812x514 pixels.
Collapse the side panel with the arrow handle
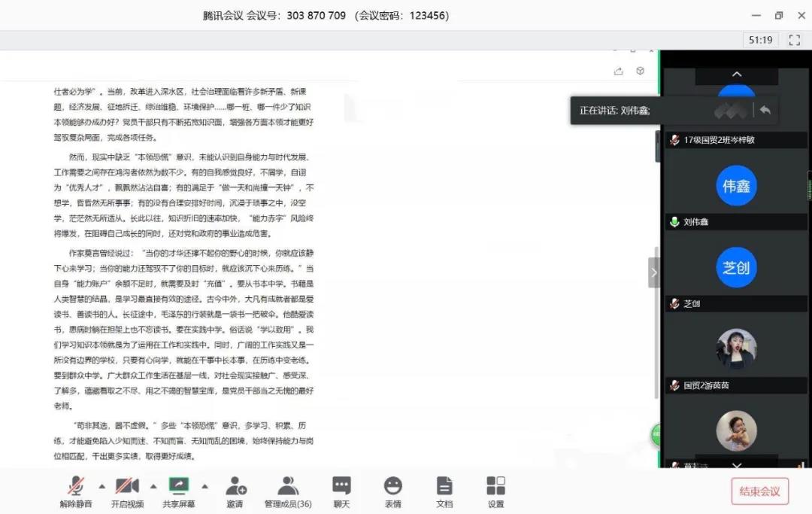(653, 272)
